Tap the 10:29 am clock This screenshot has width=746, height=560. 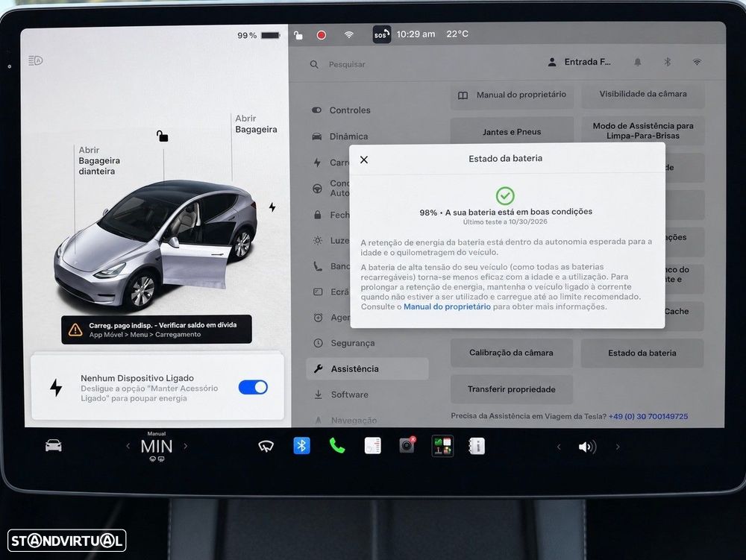pos(416,34)
